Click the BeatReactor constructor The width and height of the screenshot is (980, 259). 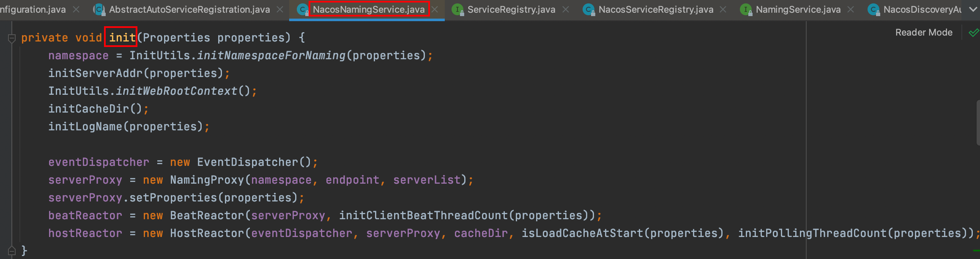(x=207, y=215)
